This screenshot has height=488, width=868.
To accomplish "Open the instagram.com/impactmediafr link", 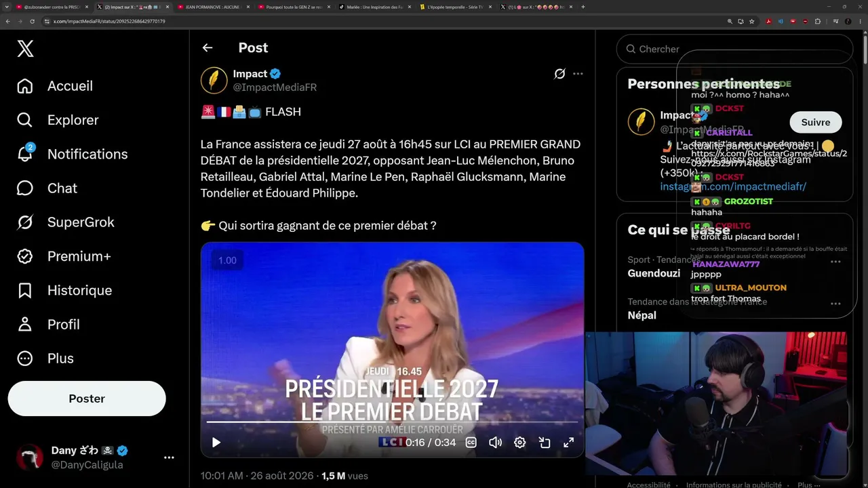I will [733, 186].
